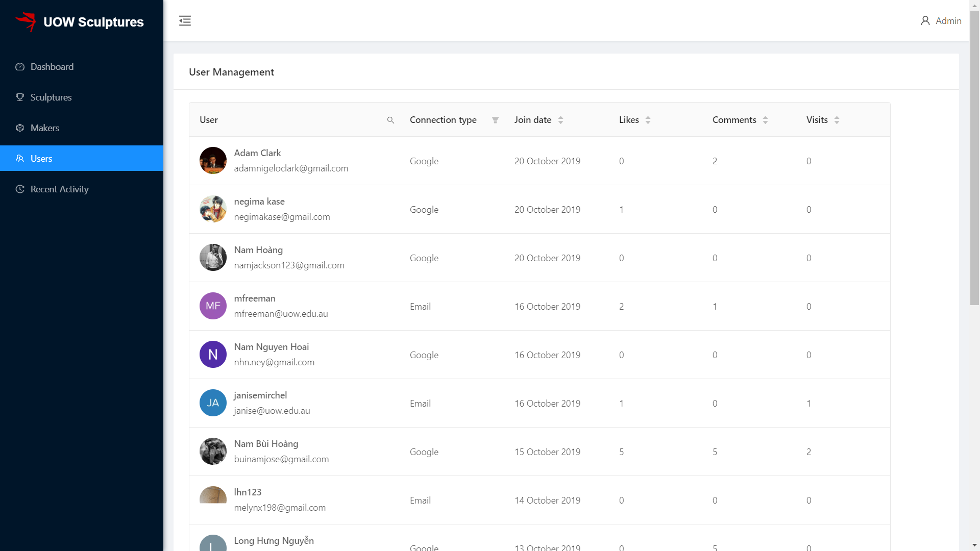Sort by Comments column sorter
980x551 pixels.
[765, 120]
